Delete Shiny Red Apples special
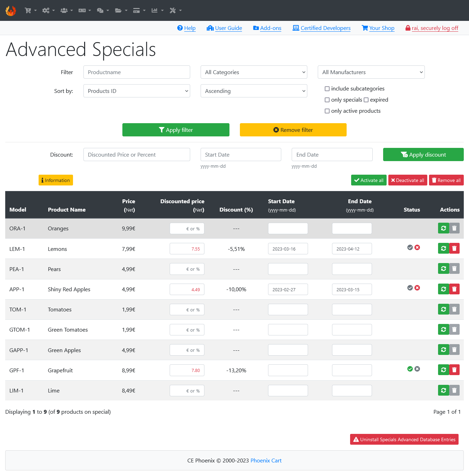This screenshot has width=469, height=476. tap(454, 289)
